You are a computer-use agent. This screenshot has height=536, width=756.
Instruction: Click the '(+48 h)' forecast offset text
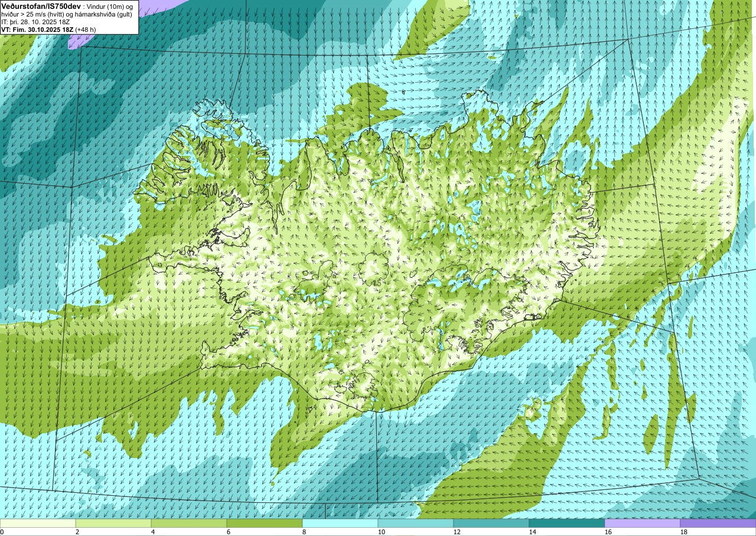tap(86, 29)
